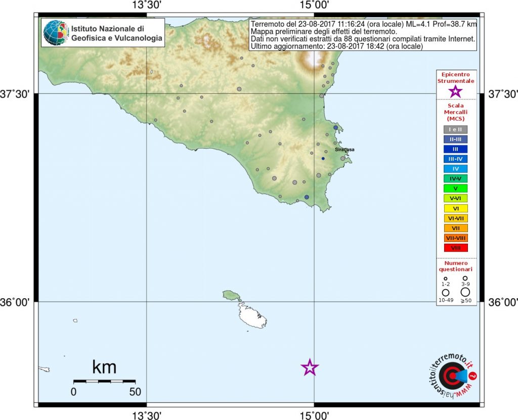Click the Siracusa city label
The width and height of the screenshot is (518, 420).
click(x=344, y=150)
